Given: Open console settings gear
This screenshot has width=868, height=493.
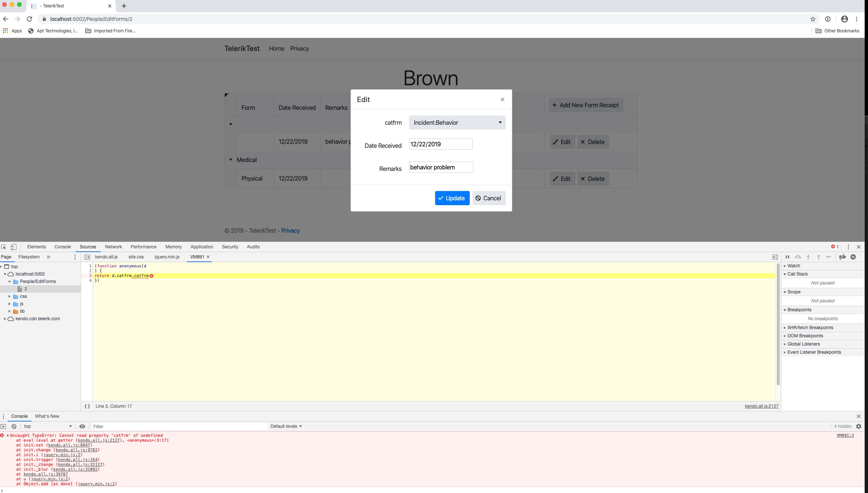Looking at the screenshot, I should pos(859,426).
